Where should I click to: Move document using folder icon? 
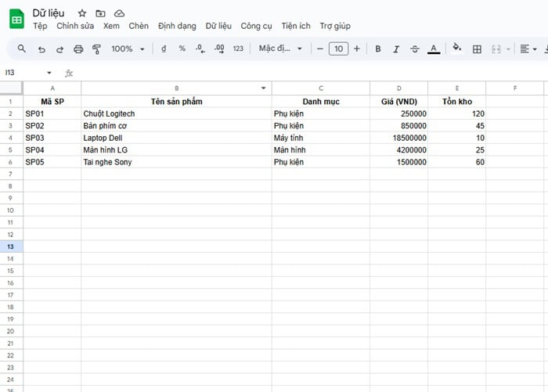100,13
